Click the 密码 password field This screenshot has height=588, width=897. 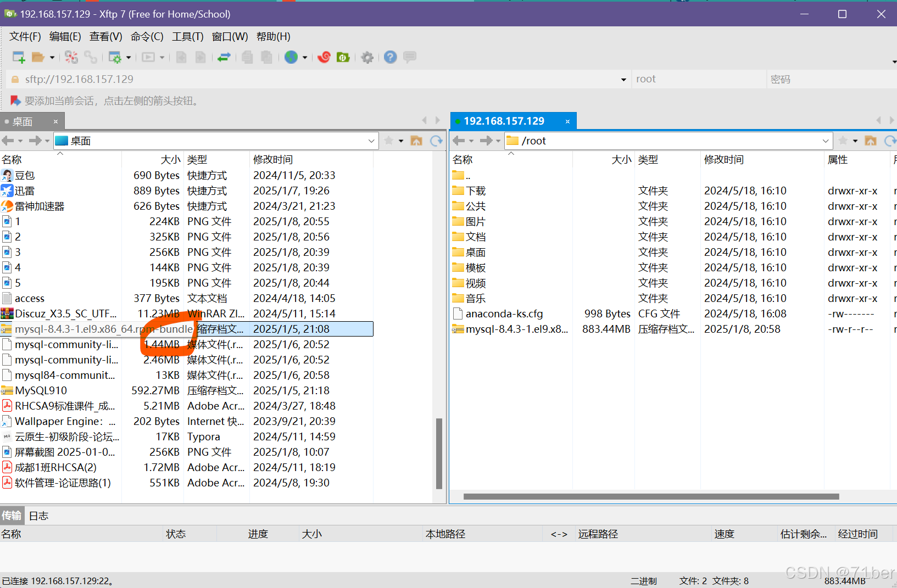coord(832,80)
